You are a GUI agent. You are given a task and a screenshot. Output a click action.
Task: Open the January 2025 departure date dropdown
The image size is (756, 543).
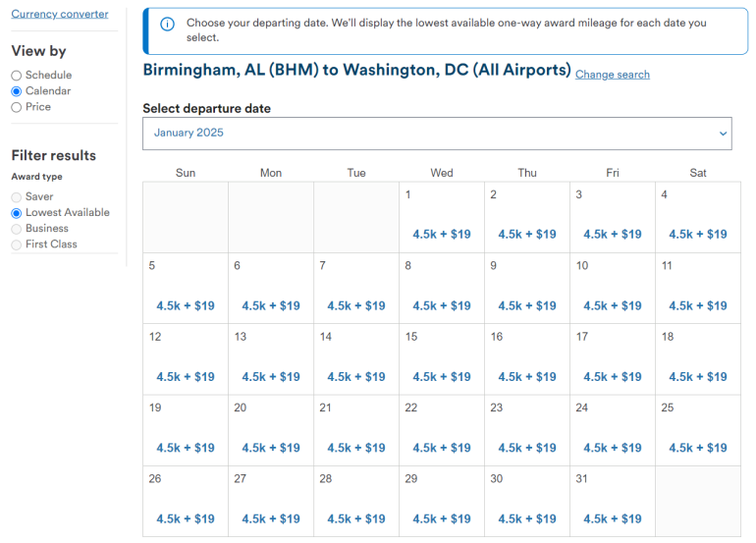click(x=436, y=134)
